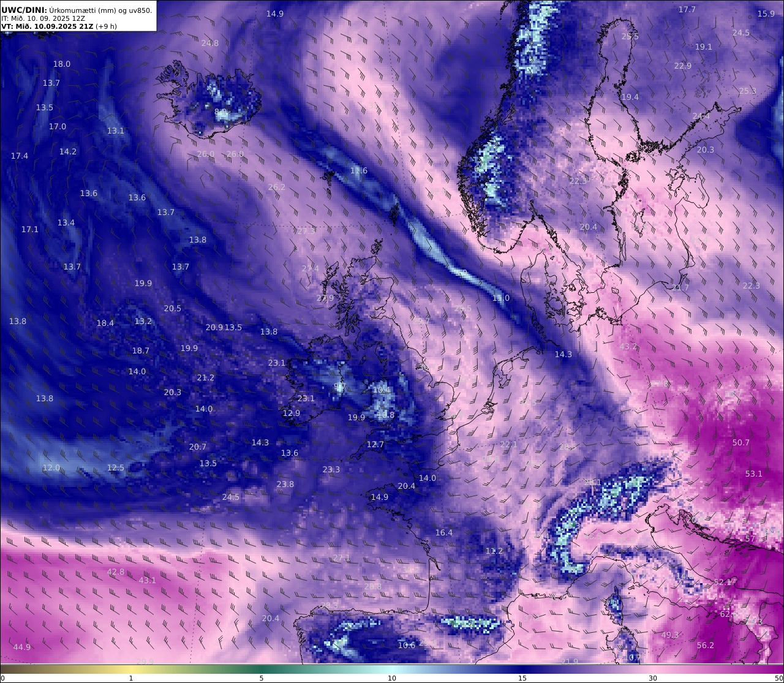The width and height of the screenshot is (784, 683).
Task: Click the 22.9 value on the map
Action: tap(683, 66)
